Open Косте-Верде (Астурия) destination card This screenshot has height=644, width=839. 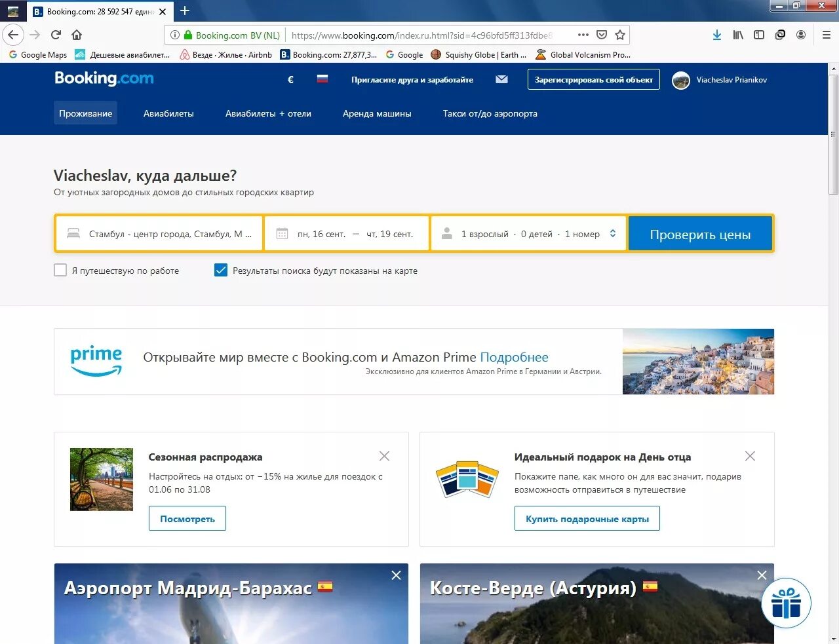[x=597, y=603]
